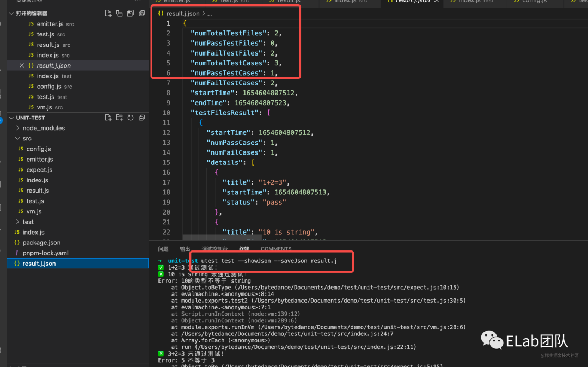The image size is (588, 367).
Task: Click New Untitled File icon in 打开的编辑器 header
Action: pyautogui.click(x=108, y=14)
